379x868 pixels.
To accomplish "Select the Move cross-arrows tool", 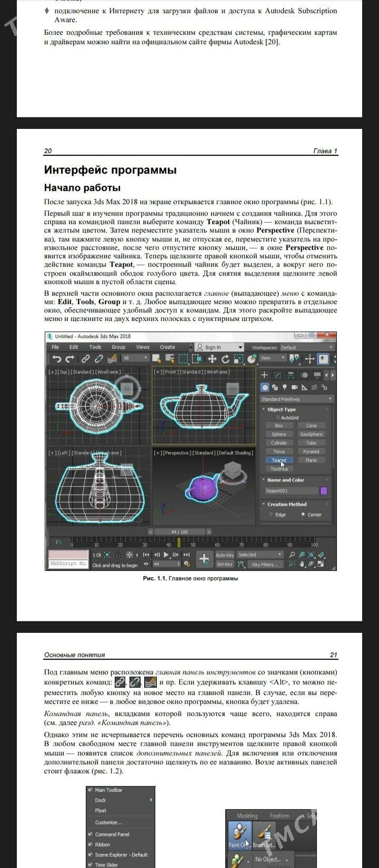I will point(213,359).
